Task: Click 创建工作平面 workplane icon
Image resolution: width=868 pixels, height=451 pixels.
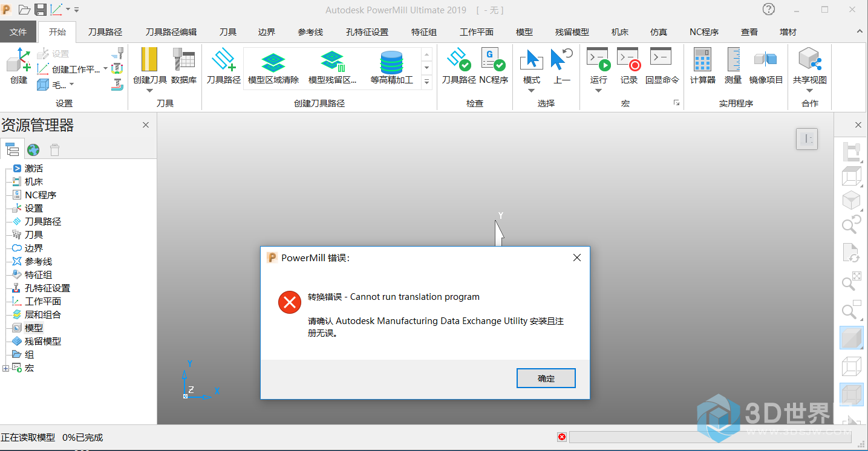Action: (x=43, y=69)
